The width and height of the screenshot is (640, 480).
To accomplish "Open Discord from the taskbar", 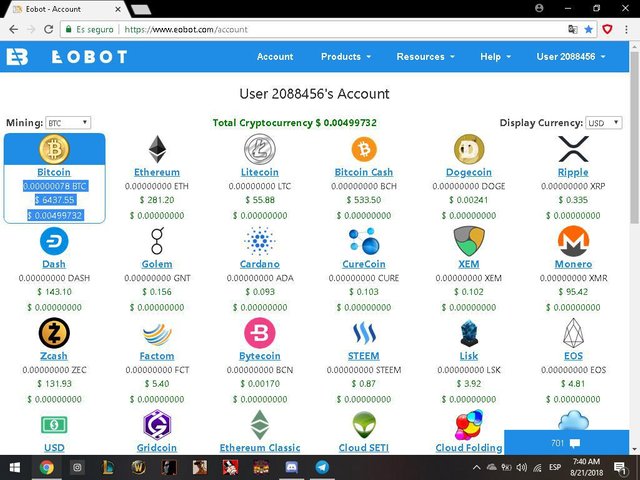I will (291, 467).
